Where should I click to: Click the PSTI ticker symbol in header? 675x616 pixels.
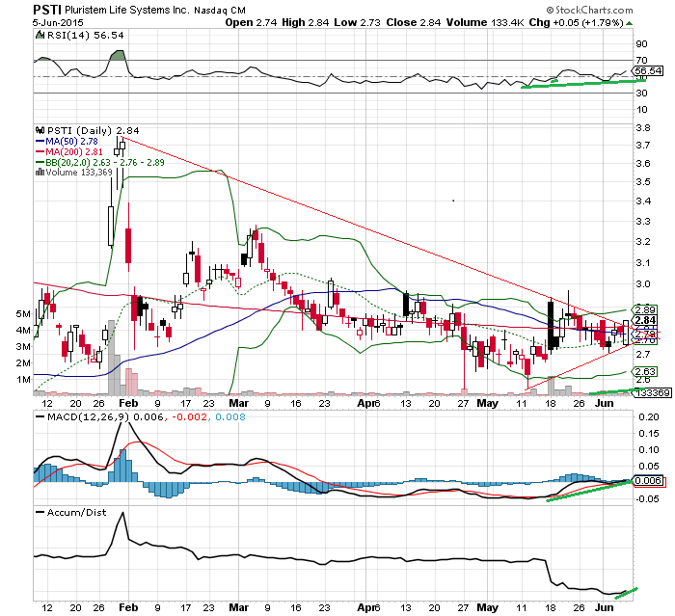coord(47,9)
